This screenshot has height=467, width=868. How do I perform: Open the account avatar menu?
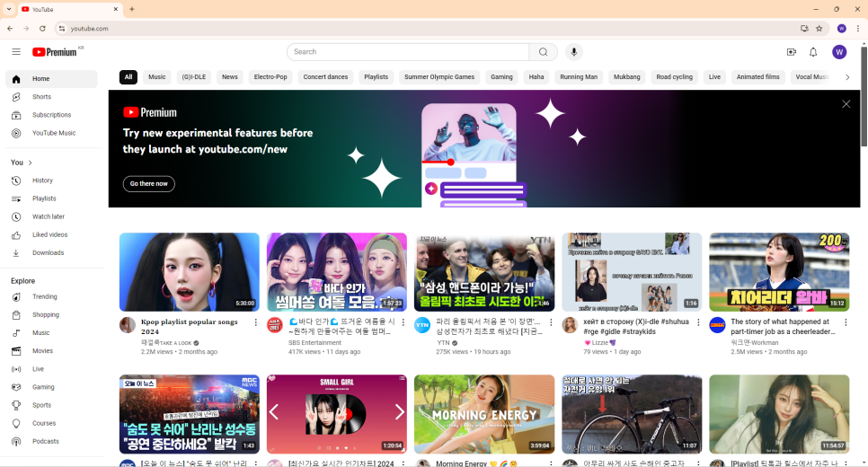[x=839, y=52]
